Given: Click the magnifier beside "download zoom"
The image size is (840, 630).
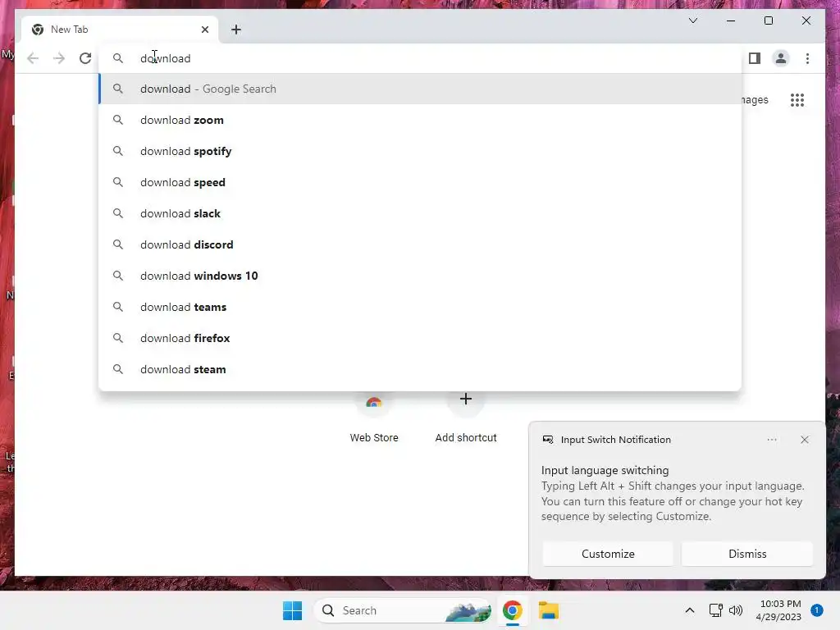Looking at the screenshot, I should [x=118, y=120].
